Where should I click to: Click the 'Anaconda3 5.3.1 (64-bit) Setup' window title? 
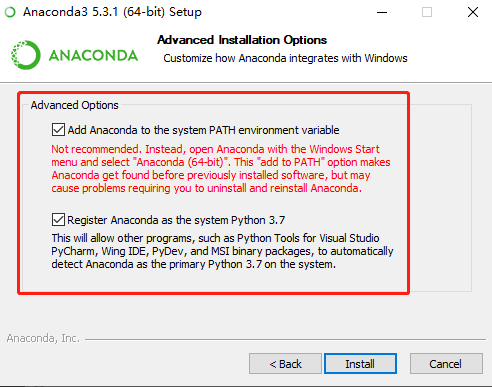pyautogui.click(x=112, y=12)
